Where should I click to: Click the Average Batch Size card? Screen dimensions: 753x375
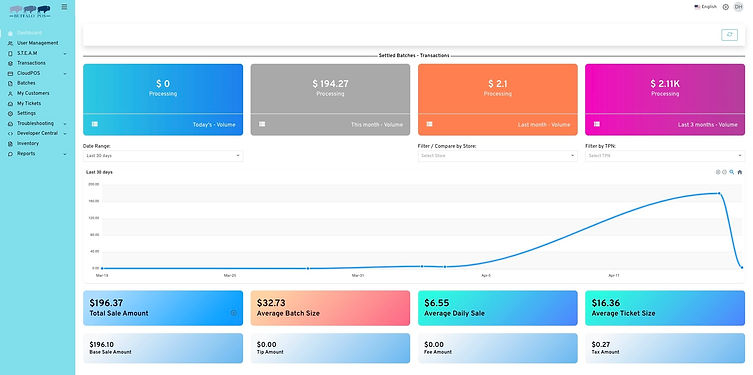(x=330, y=308)
